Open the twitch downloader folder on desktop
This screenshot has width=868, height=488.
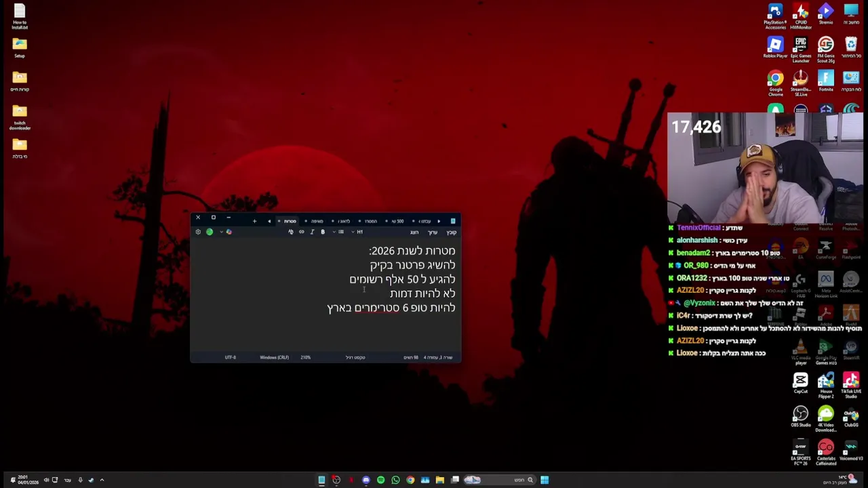tap(20, 117)
